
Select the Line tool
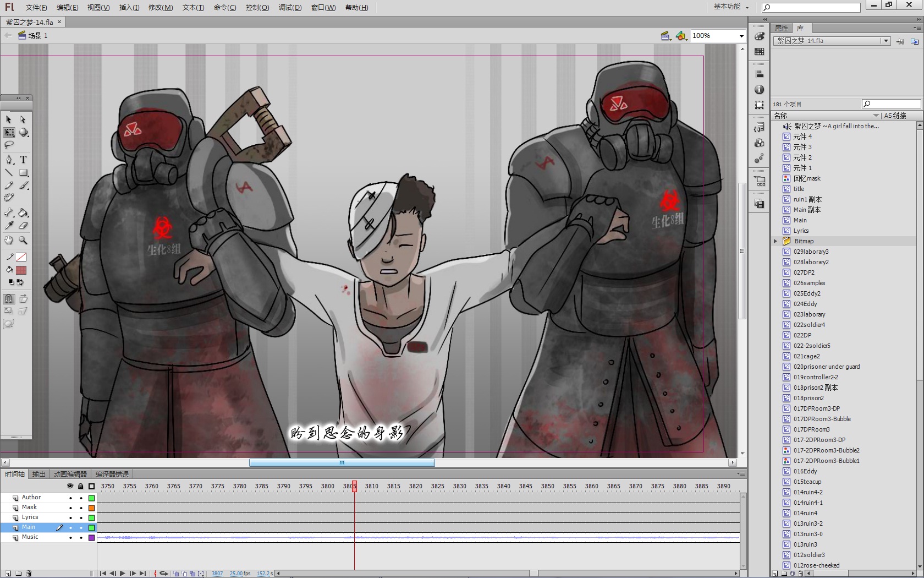click(9, 173)
